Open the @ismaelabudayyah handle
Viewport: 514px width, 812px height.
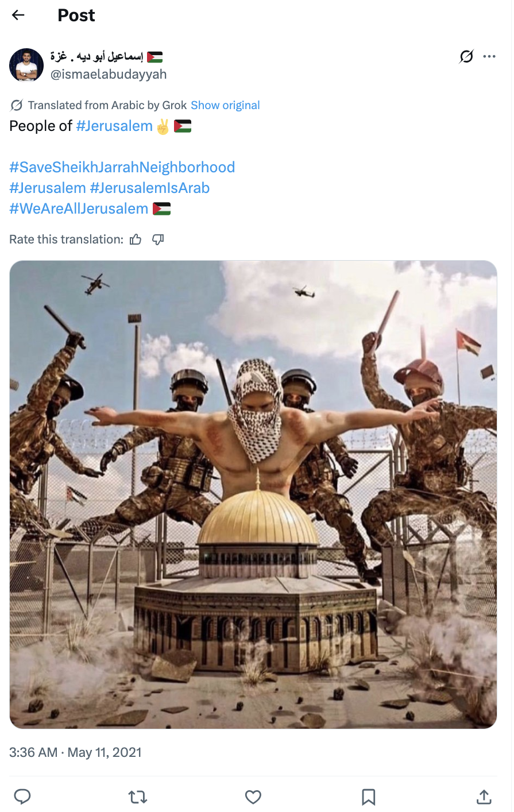109,74
